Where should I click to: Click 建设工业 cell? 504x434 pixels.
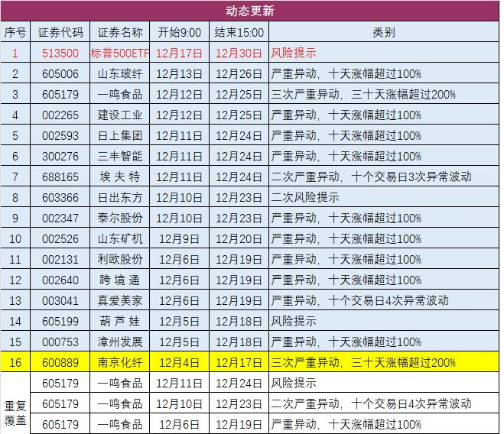pyautogui.click(x=120, y=115)
